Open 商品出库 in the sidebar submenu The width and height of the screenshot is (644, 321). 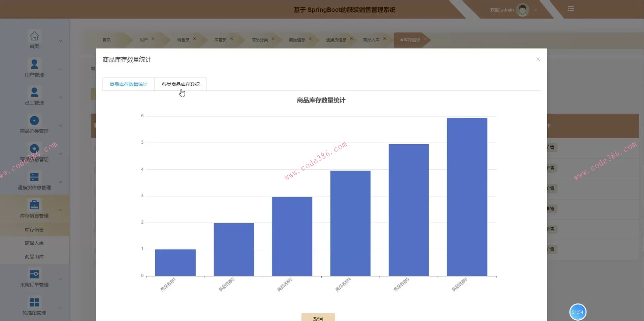[34, 257]
